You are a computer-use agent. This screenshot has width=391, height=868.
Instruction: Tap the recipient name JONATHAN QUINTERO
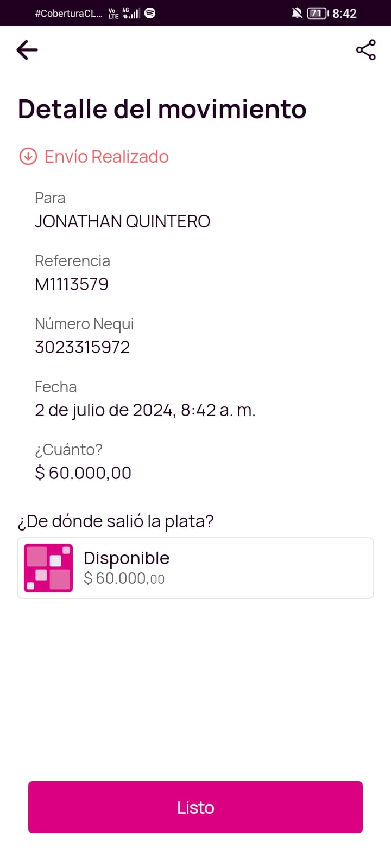click(122, 221)
